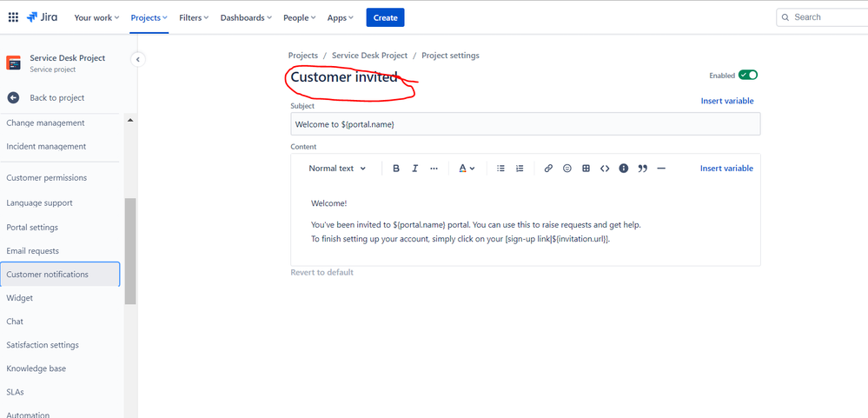Click Insert variable in the content toolbar
The image size is (868, 418).
coord(726,169)
